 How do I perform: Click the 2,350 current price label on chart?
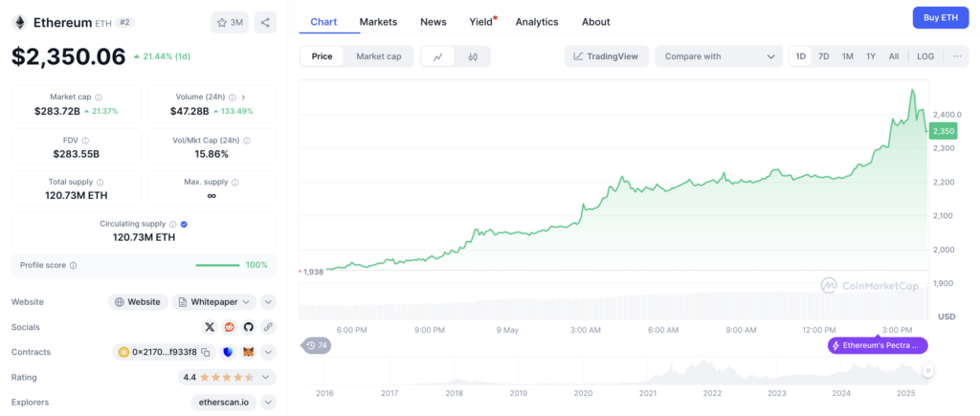coord(944,131)
